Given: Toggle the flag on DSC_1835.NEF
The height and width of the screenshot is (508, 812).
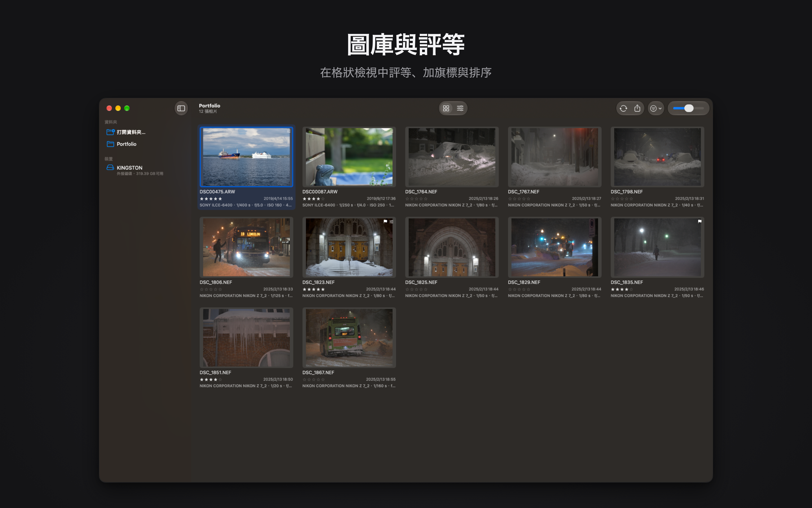Looking at the screenshot, I should (x=699, y=222).
